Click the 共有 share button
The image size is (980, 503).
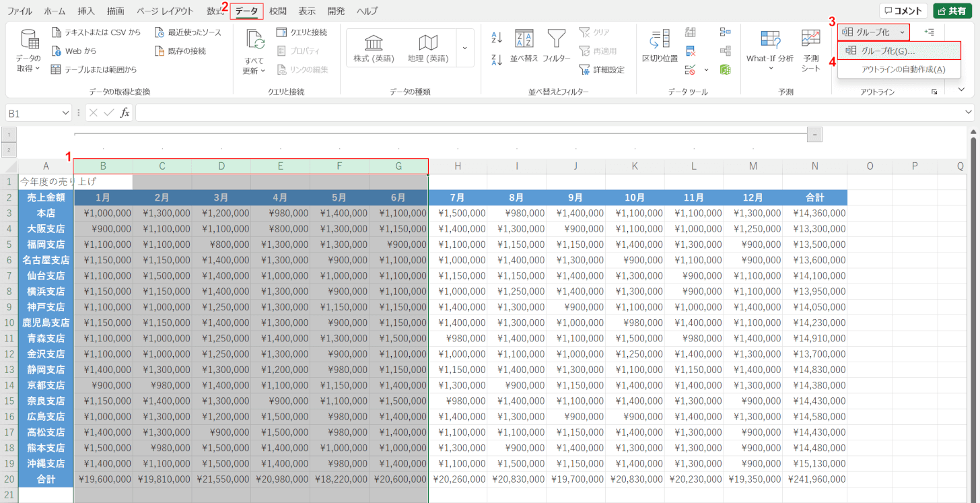(952, 11)
